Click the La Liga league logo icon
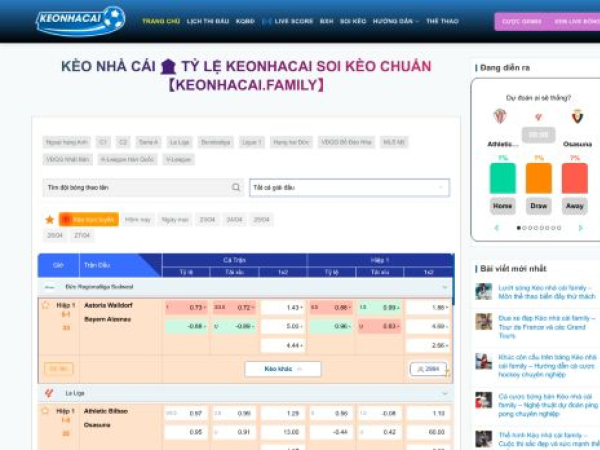This screenshot has width=600, height=450. pyautogui.click(x=49, y=393)
